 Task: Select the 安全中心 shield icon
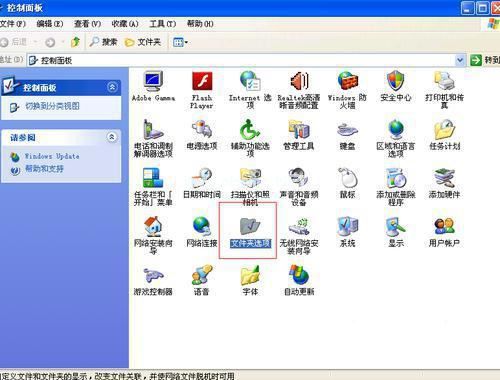click(x=396, y=86)
